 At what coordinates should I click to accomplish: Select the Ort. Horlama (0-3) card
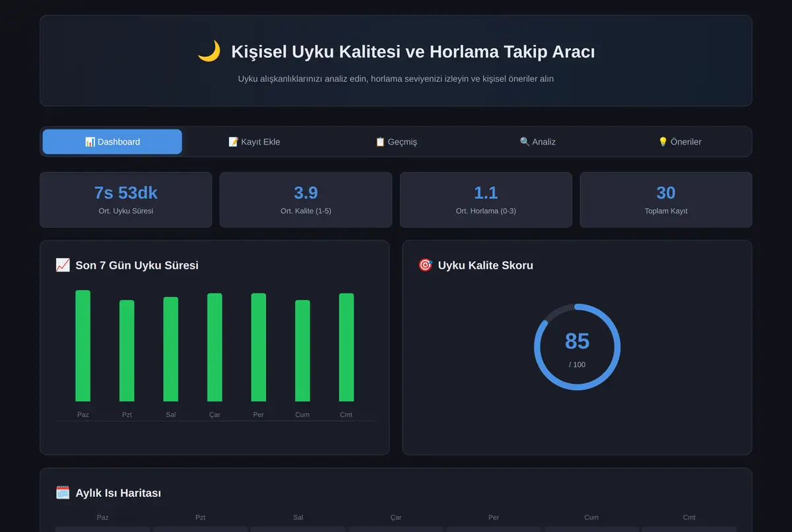click(486, 200)
